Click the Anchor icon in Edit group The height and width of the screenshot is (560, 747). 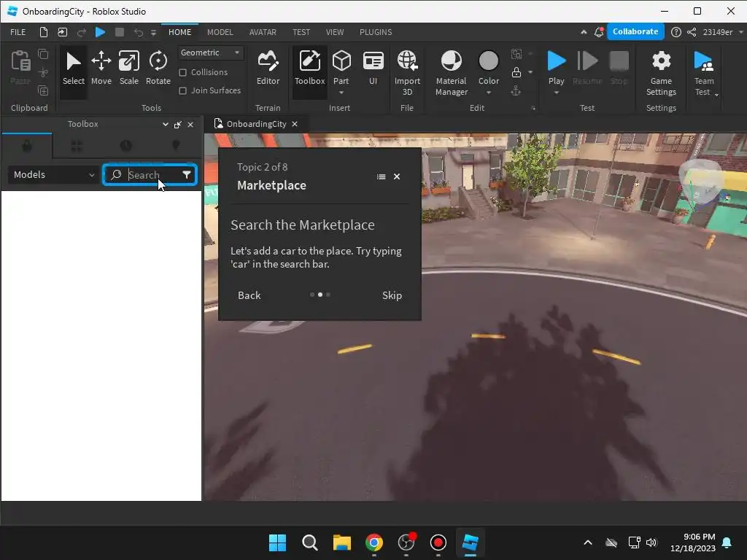pyautogui.click(x=516, y=90)
